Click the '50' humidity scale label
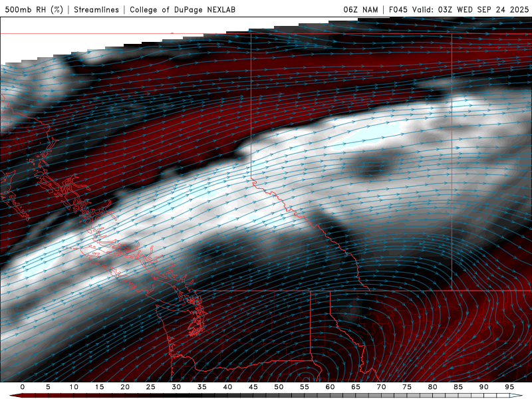The width and height of the screenshot is (532, 399). click(279, 387)
